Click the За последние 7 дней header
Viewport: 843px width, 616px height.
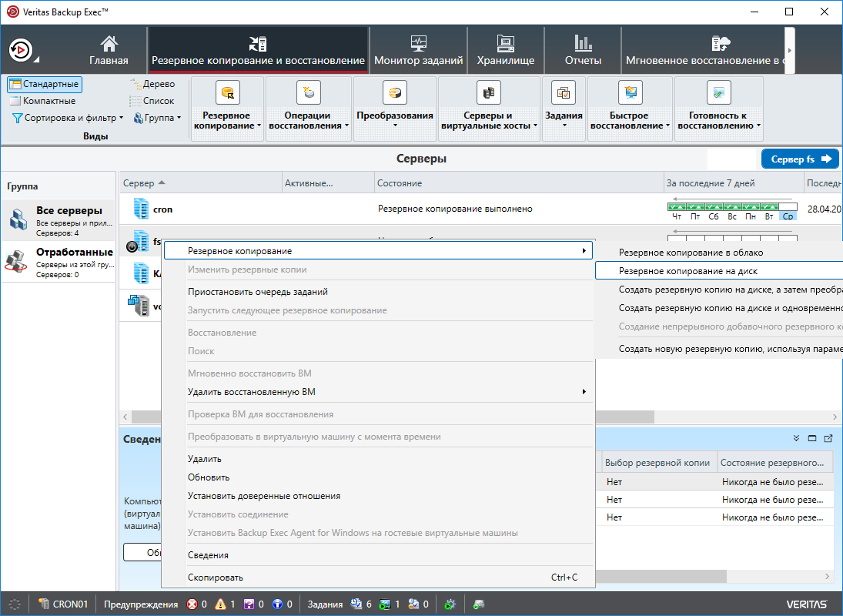(734, 183)
